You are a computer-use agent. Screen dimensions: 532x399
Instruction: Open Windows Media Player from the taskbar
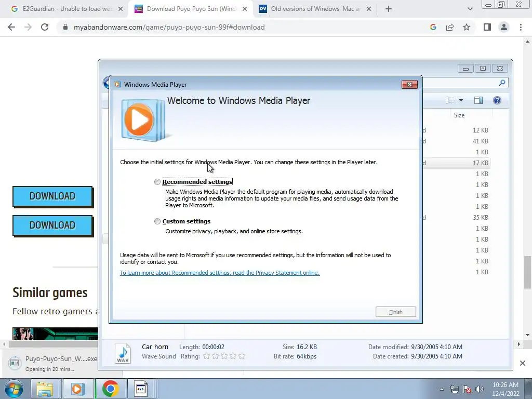click(x=77, y=389)
